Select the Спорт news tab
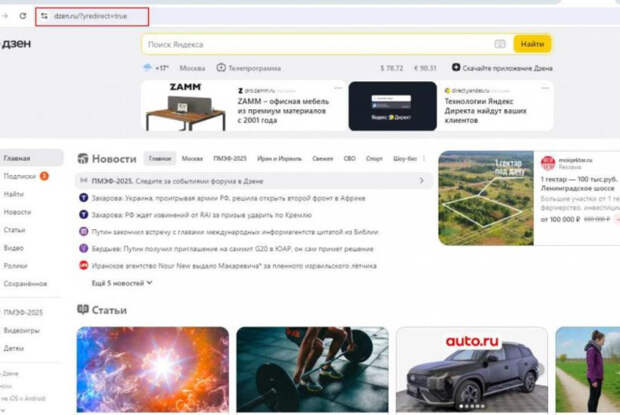Image resolution: width=620 pixels, height=415 pixels. click(x=374, y=158)
